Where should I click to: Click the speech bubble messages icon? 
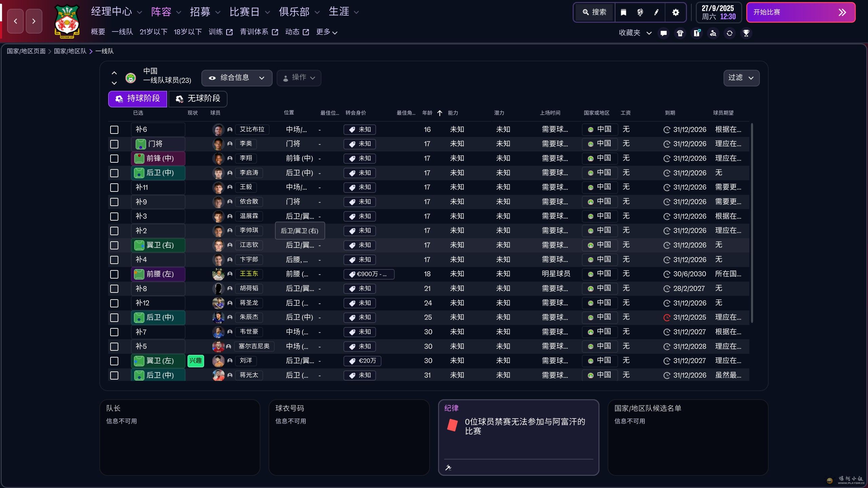tap(664, 33)
